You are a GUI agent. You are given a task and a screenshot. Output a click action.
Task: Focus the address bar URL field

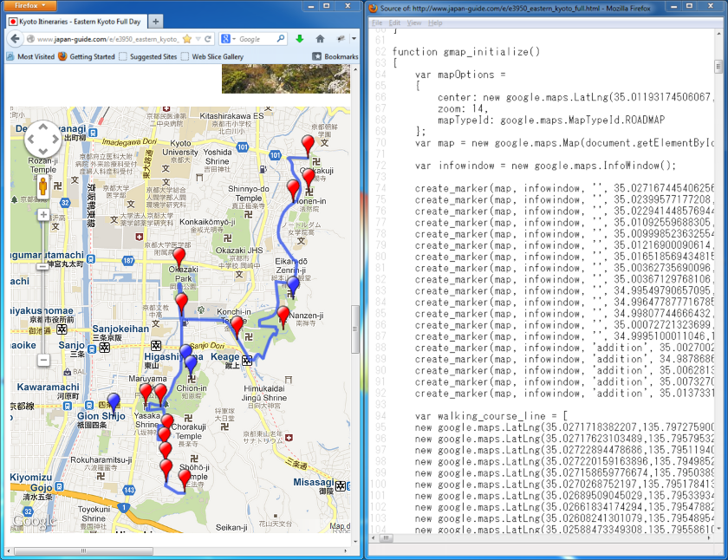tap(107, 39)
